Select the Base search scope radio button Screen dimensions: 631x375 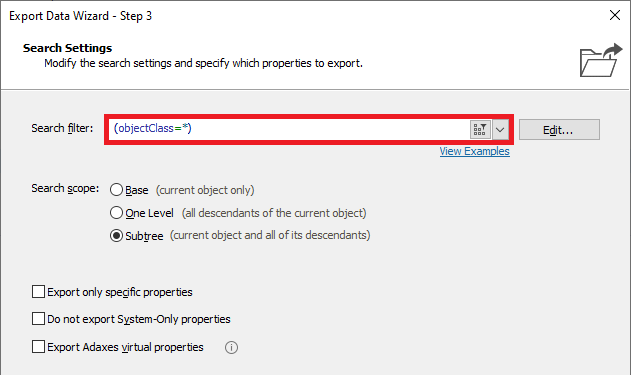[116, 190]
